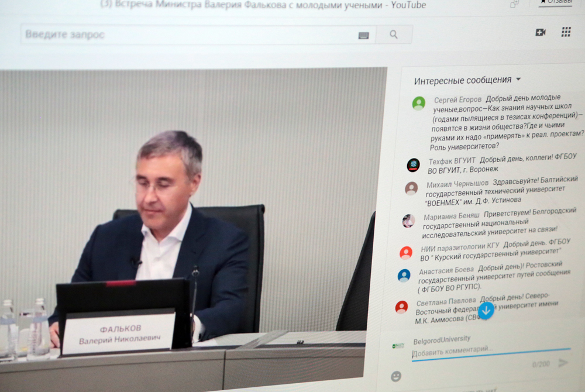585x392 pixels.
Task: Expand the "Интересные сообщения" chat dropdown
Action: coord(467,80)
